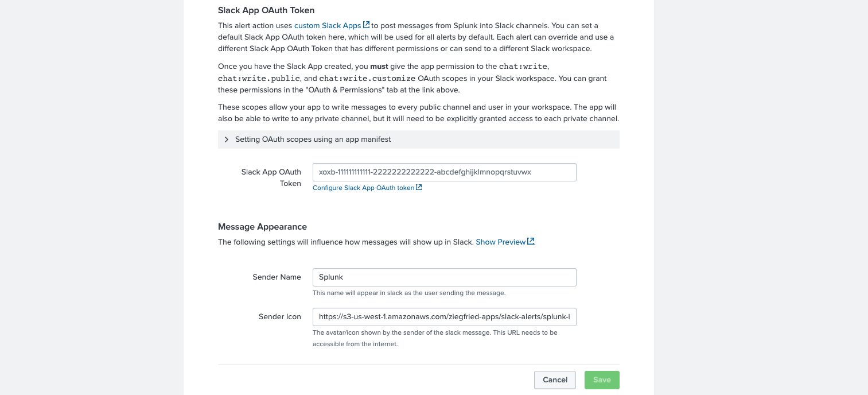868x395 pixels.
Task: Expand "Setting OAuth scopes using an app manifest"
Action: pos(314,139)
